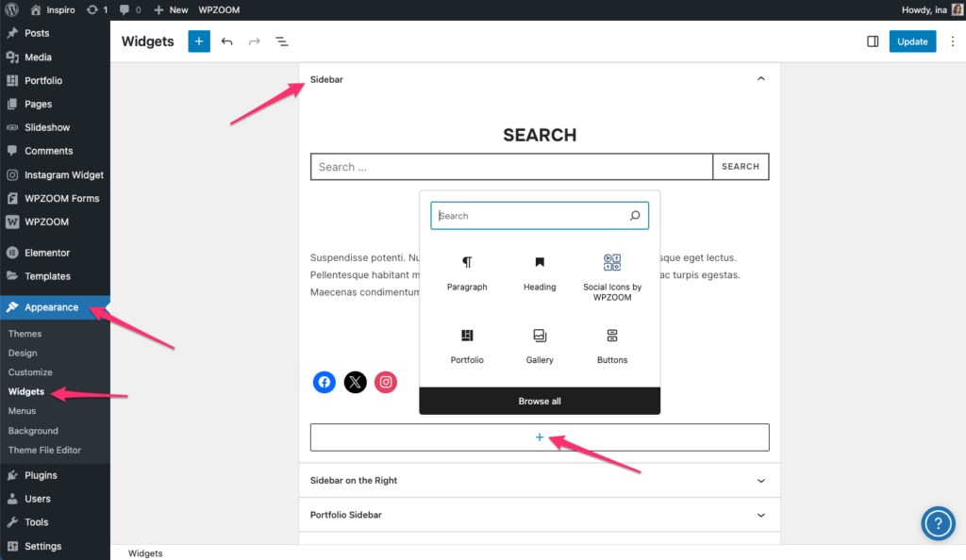Image resolution: width=966 pixels, height=560 pixels.
Task: Expand Sidebar on the Right section
Action: 761,481
